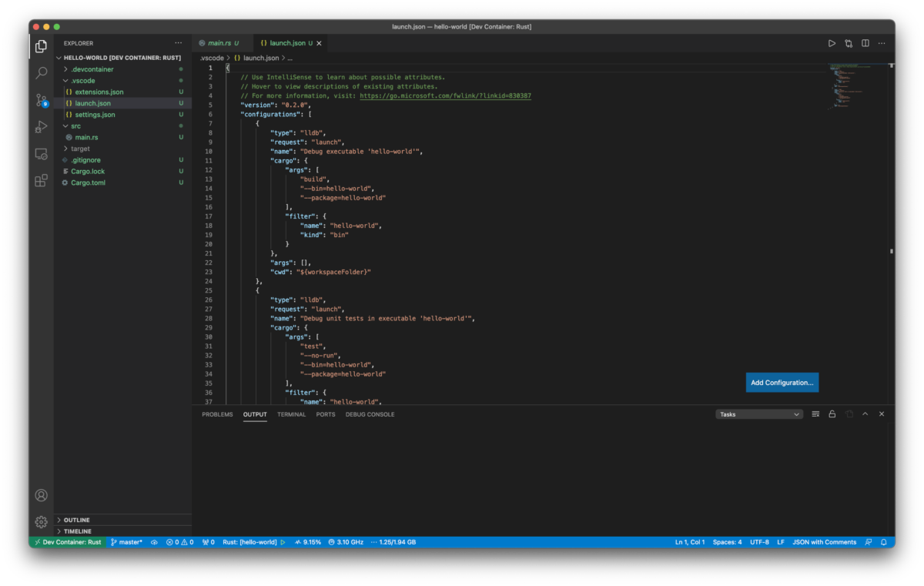Open the TERMINAL panel tab
924x586 pixels.
click(291, 414)
